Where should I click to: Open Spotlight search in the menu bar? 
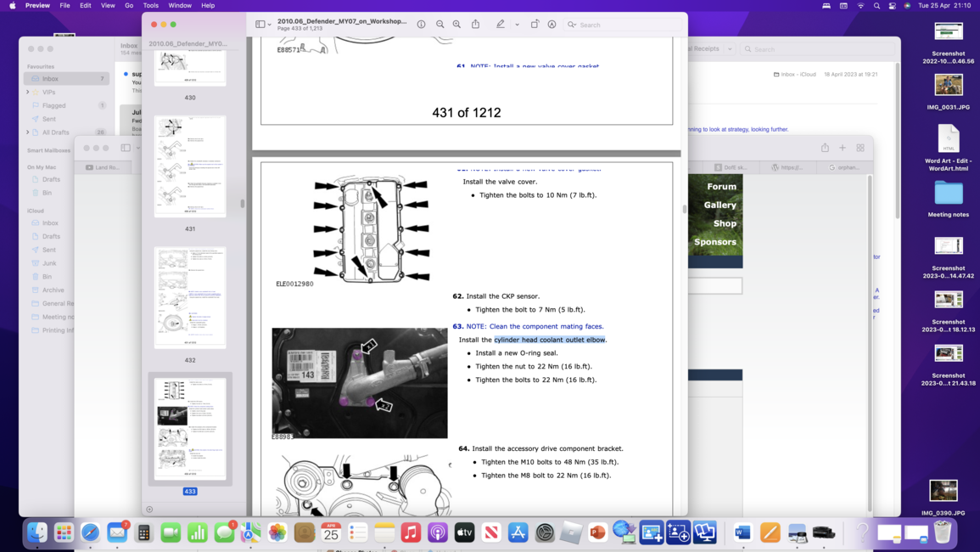coord(876,6)
